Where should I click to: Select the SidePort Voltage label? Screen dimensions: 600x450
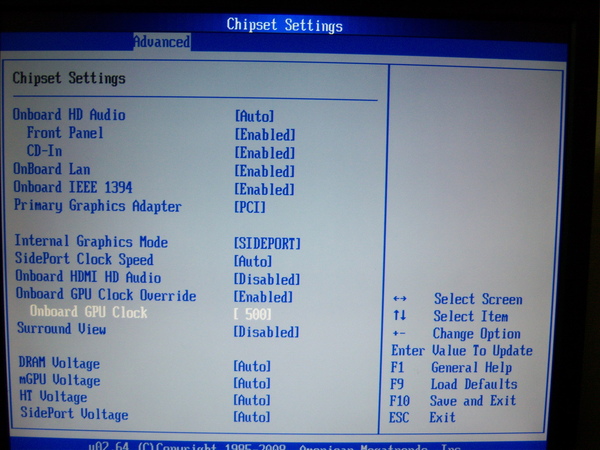click(74, 414)
